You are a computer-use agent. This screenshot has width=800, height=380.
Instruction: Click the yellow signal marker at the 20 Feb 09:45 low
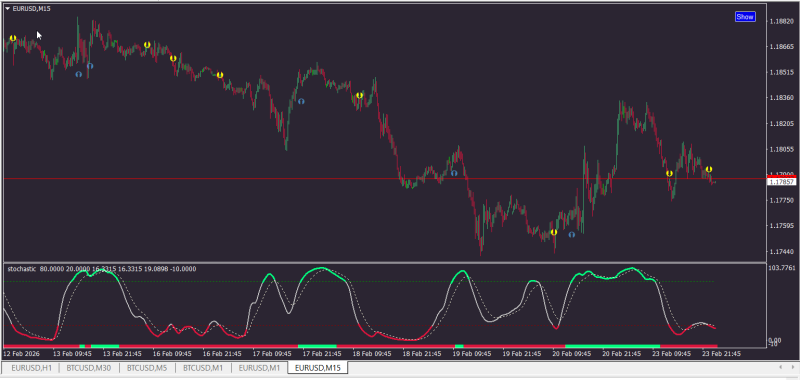pos(554,232)
